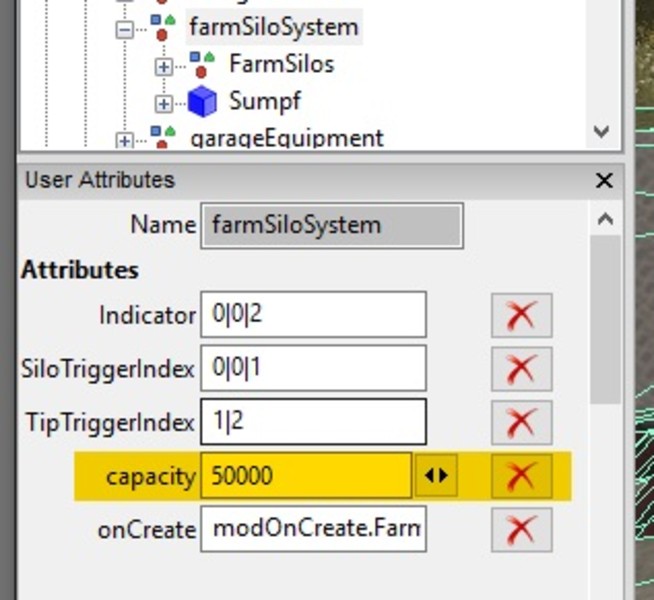Click the Indicator input field
Image resolution: width=654 pixels, height=600 pixels.
point(313,315)
